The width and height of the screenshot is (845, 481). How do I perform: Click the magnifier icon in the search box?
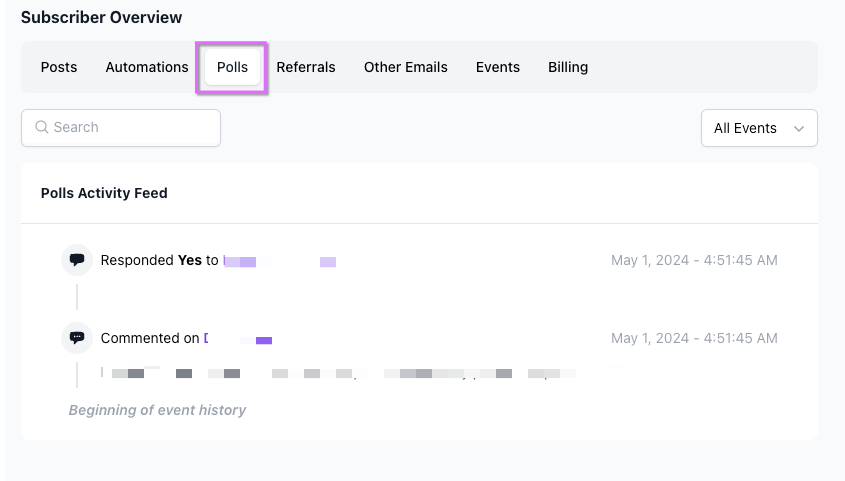click(41, 128)
